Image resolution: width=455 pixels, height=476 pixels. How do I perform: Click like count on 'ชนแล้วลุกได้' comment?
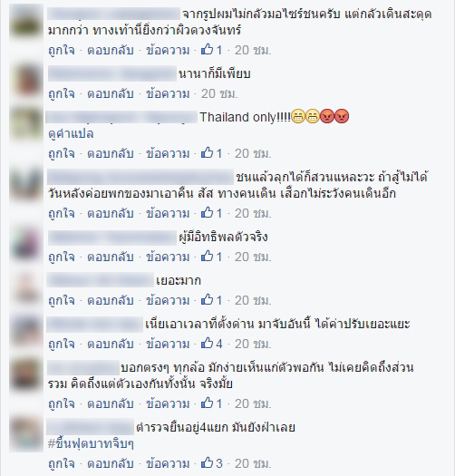click(x=211, y=213)
